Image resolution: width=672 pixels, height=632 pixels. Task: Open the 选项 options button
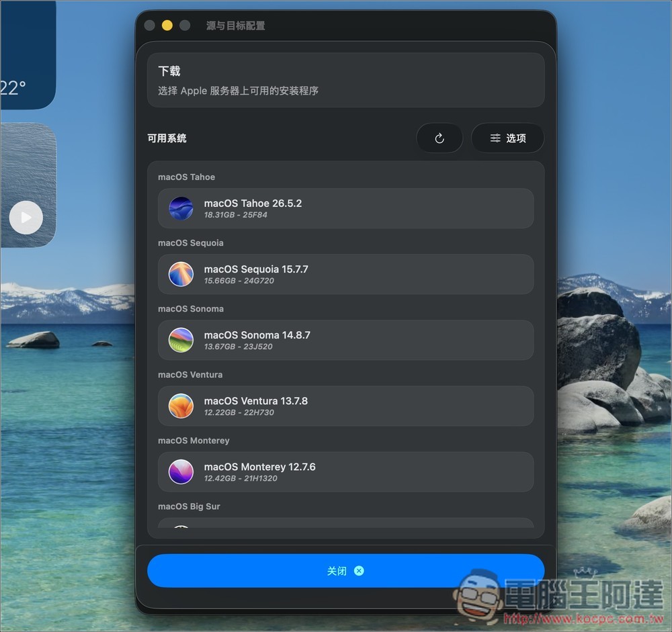pos(507,138)
